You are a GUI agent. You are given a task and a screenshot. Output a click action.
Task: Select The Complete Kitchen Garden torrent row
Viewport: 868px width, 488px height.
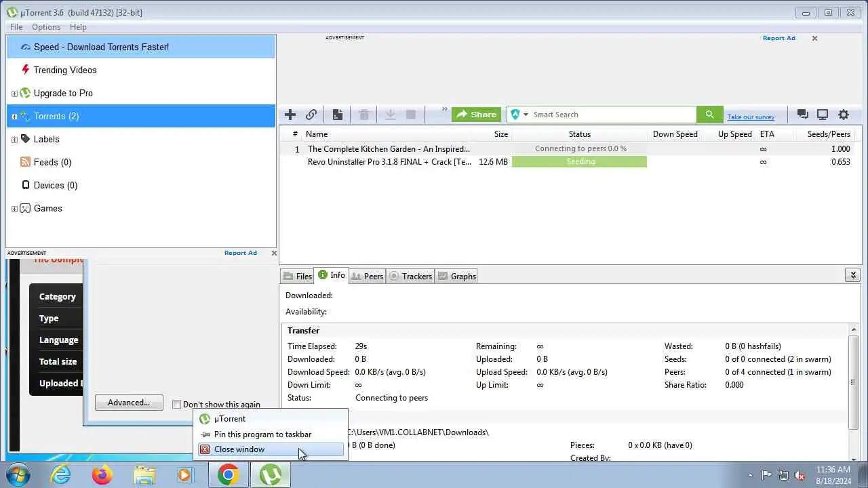[570, 149]
